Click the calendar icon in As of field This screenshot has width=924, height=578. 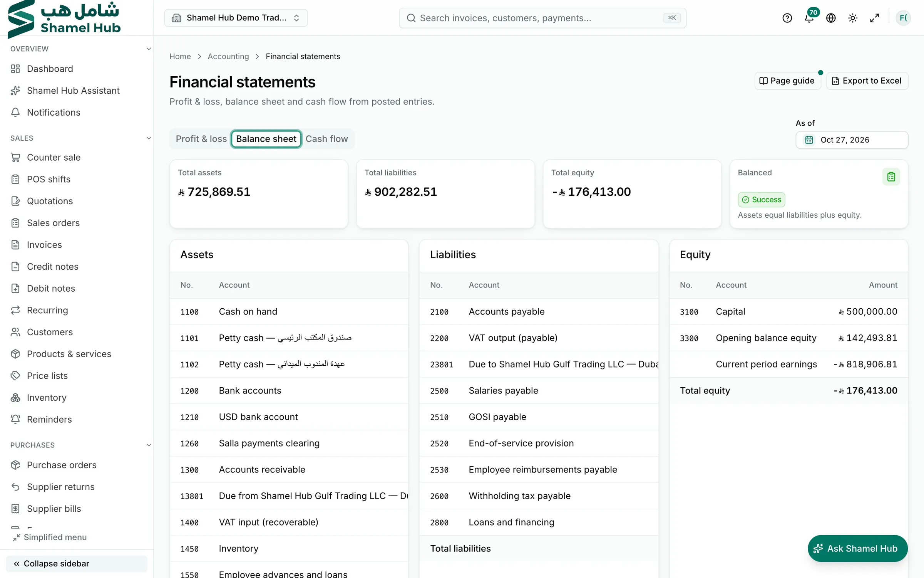tap(809, 140)
